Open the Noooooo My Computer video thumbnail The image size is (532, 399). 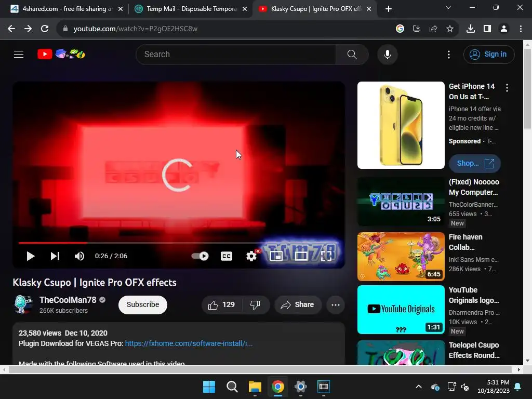coord(401,202)
